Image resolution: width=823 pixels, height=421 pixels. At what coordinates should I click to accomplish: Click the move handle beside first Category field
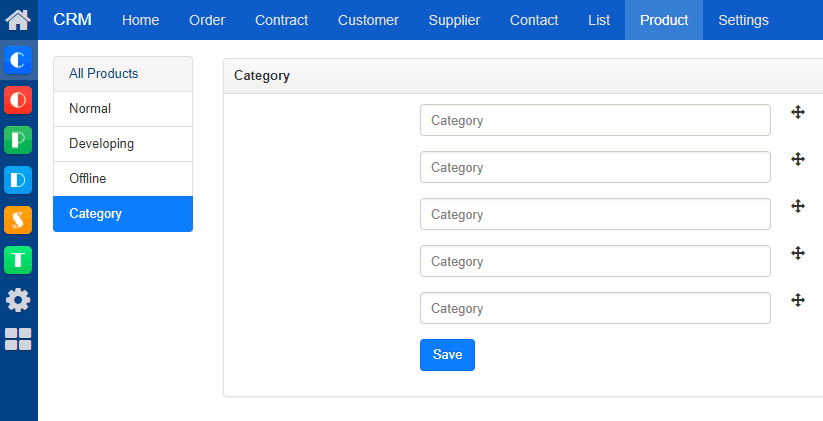pos(798,112)
